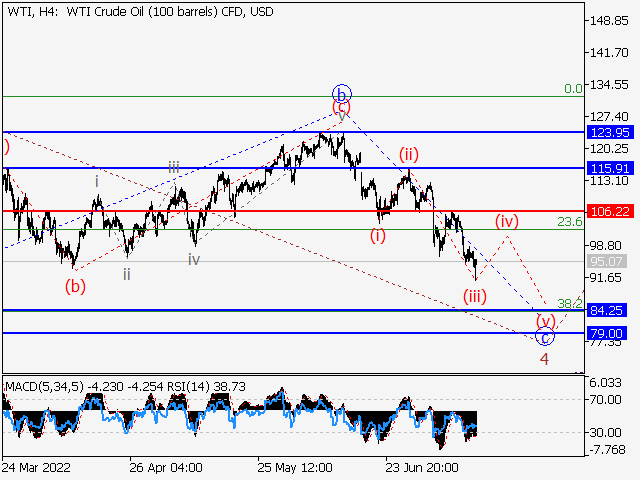Click the circled b wave label at peak
The image size is (640, 480).
pyautogui.click(x=342, y=95)
